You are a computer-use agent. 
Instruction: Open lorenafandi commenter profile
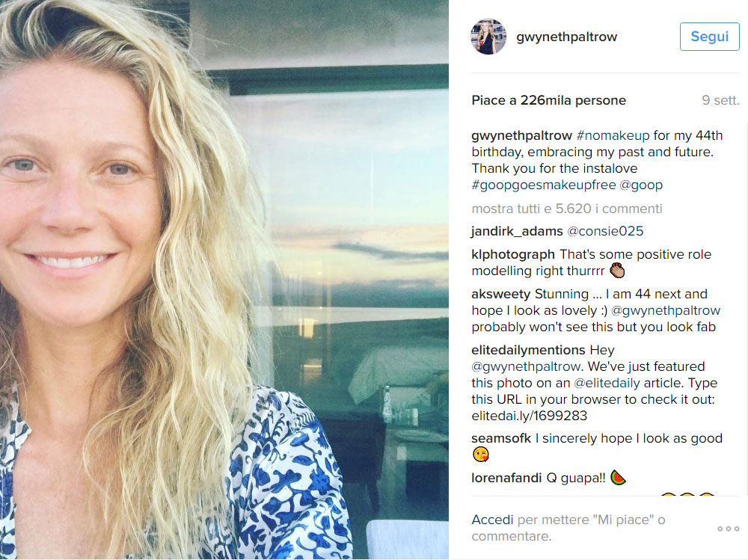click(x=506, y=478)
